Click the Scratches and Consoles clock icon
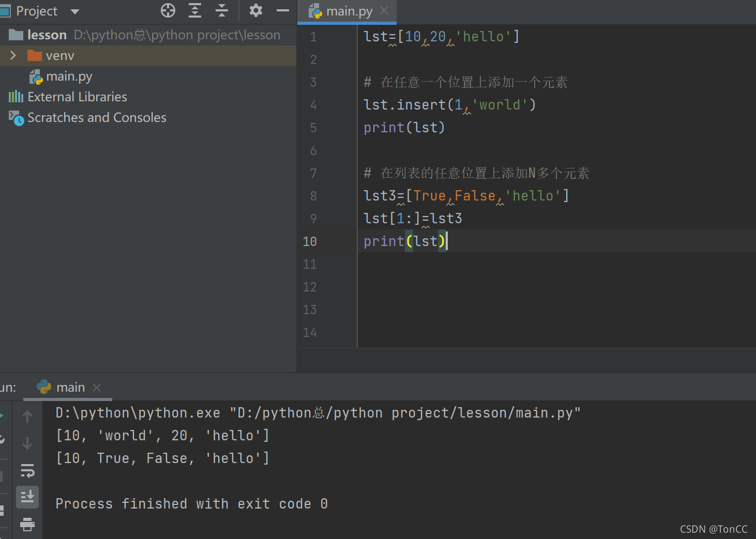The height and width of the screenshot is (539, 756). (x=16, y=118)
